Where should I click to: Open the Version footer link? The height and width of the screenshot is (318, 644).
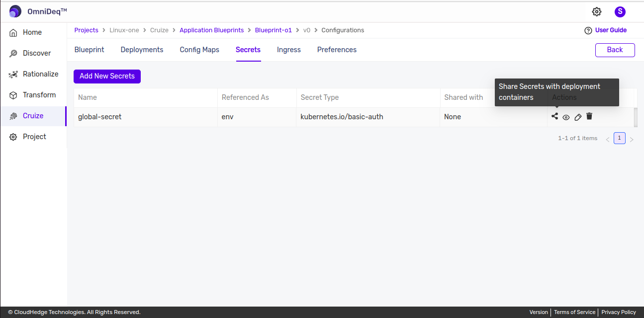(539, 312)
